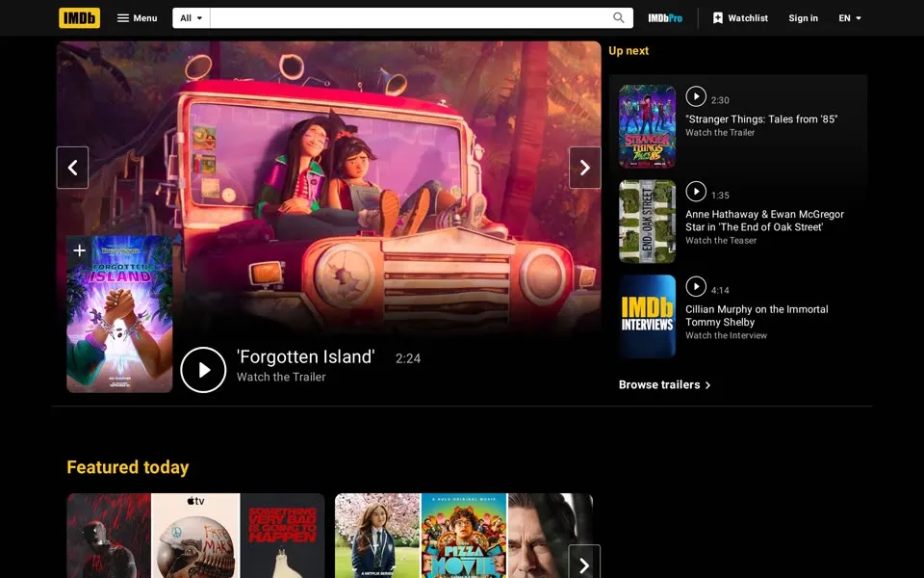This screenshot has width=924, height=578.
Task: Open The End of Oak Street poster thumbnail
Action: click(x=647, y=222)
